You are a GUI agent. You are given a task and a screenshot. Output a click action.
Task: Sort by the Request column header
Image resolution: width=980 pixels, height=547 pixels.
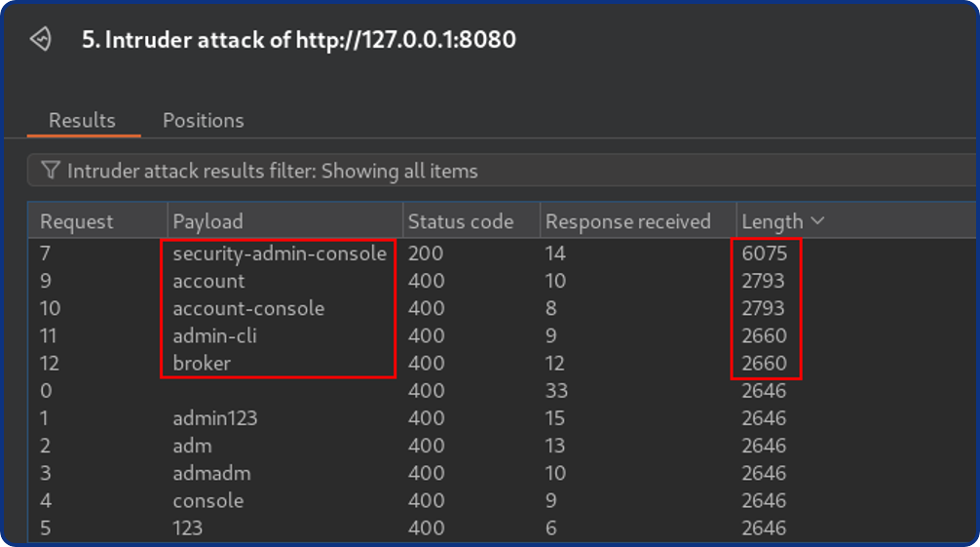coord(77,221)
